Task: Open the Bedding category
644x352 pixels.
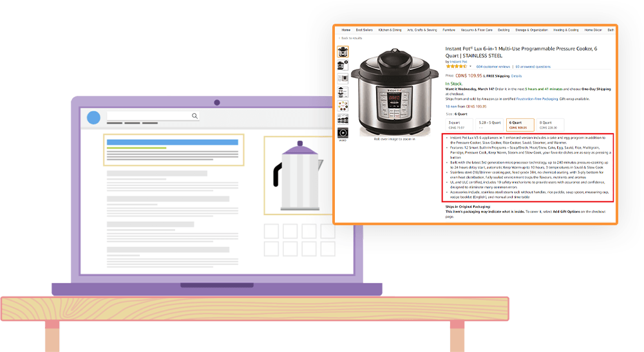Action: (x=504, y=30)
